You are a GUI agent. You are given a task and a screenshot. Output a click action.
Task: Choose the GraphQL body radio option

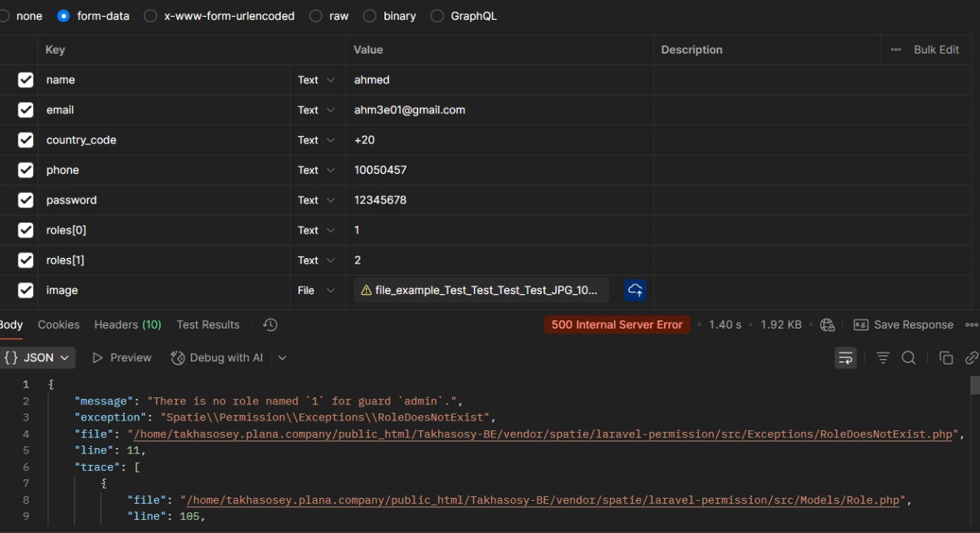[437, 16]
